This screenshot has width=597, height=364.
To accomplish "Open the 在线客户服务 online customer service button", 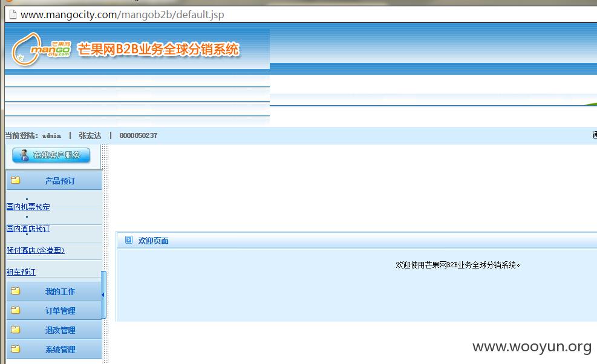I will click(x=51, y=155).
